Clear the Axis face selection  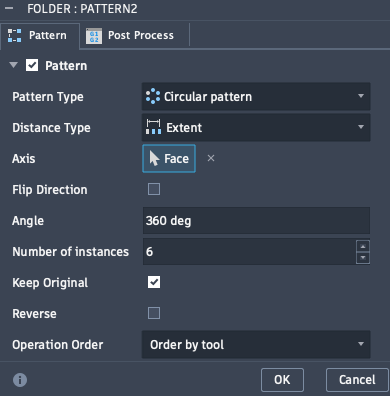pyautogui.click(x=211, y=158)
